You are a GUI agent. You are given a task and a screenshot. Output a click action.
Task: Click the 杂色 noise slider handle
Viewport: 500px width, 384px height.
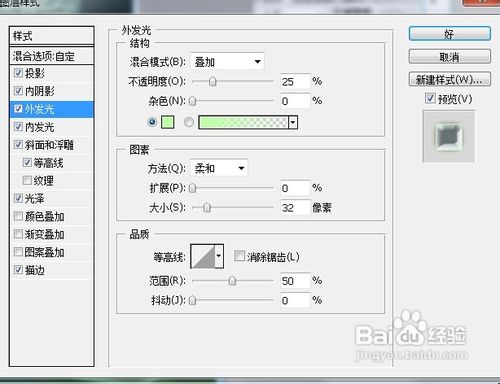point(192,101)
